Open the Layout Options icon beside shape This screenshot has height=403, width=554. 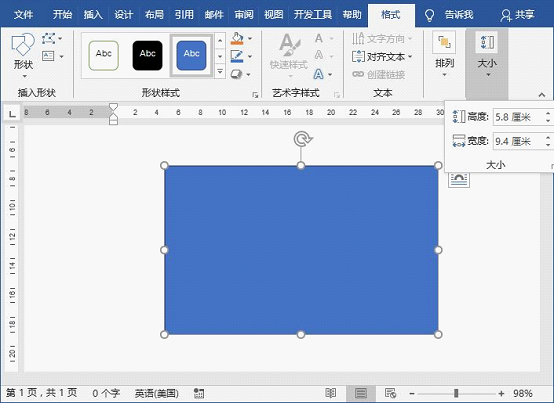pos(459,179)
